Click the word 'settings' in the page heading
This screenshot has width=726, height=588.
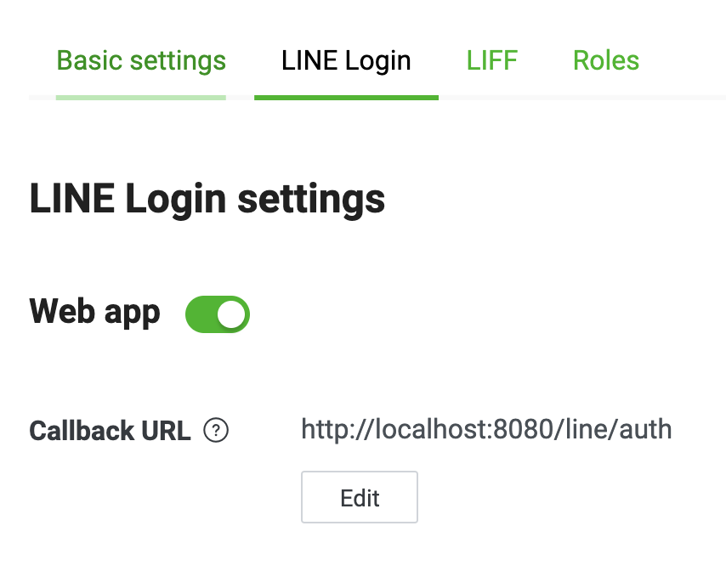pos(311,201)
